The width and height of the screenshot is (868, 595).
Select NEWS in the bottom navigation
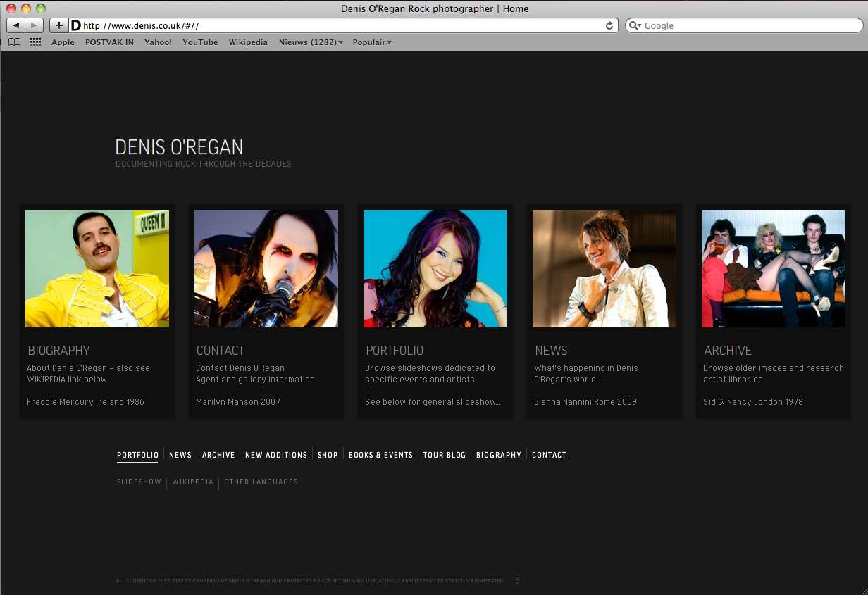point(180,455)
